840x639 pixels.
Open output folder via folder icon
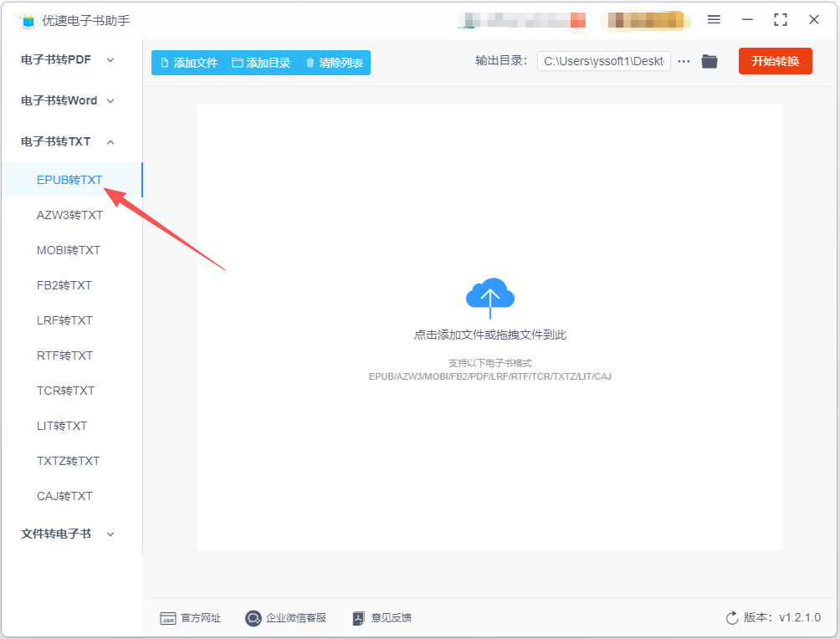[x=709, y=62]
